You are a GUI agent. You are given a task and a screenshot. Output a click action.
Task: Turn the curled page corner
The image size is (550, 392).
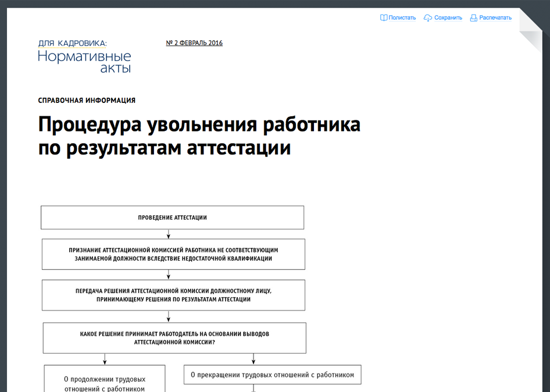point(531,30)
